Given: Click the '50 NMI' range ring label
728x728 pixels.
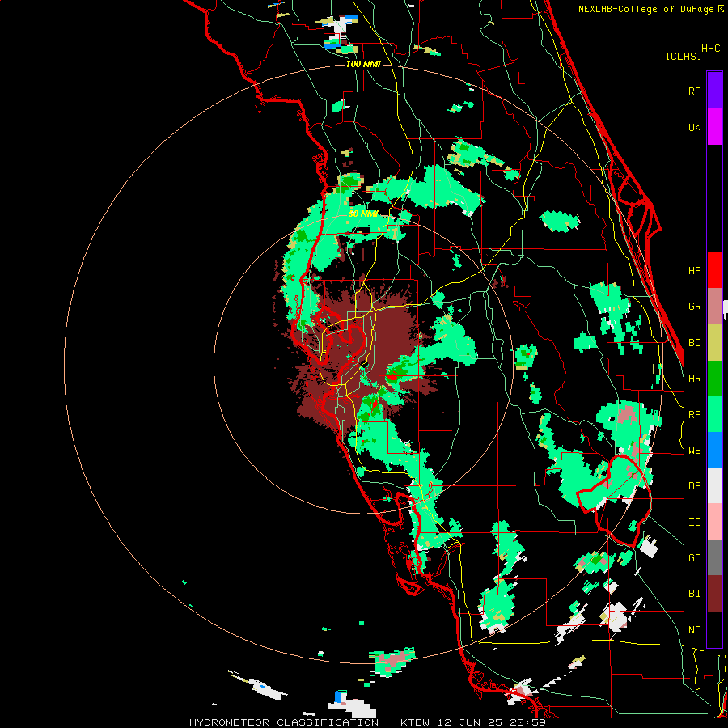Looking at the screenshot, I should pos(363,214).
